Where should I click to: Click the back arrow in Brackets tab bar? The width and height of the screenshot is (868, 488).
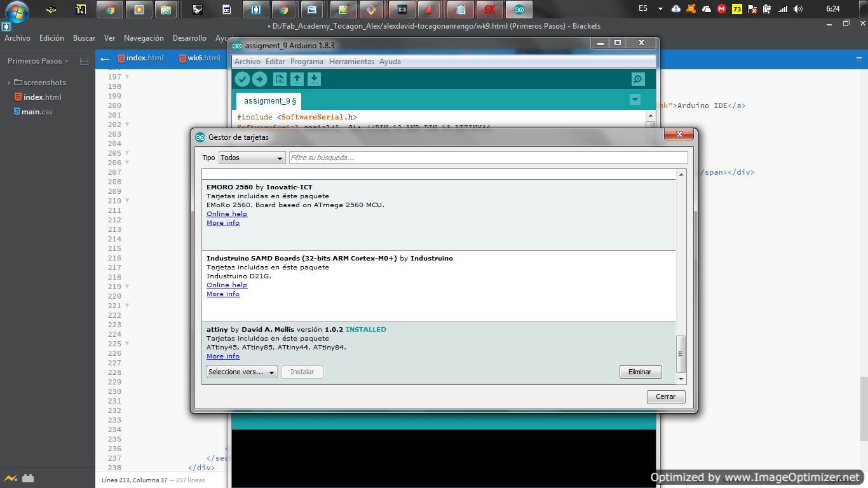click(105, 58)
